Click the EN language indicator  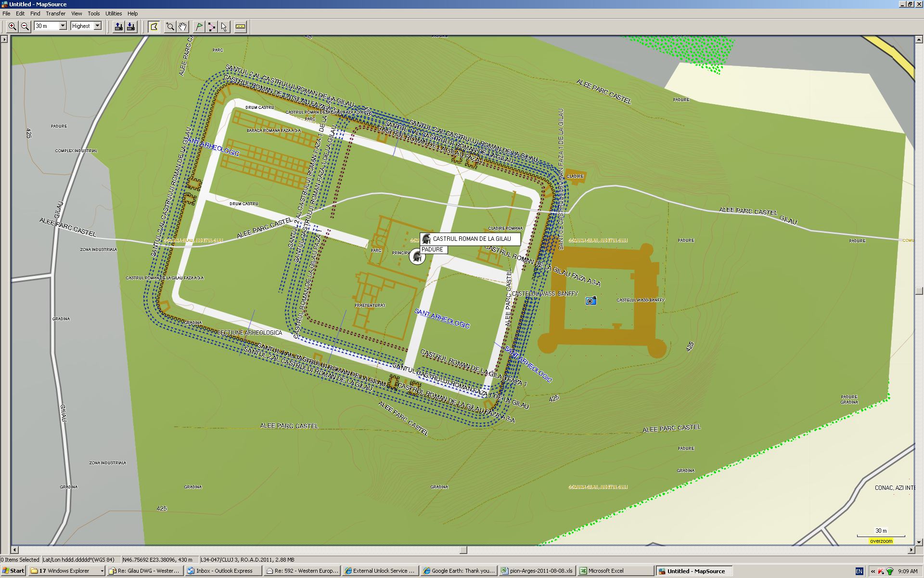tap(859, 571)
